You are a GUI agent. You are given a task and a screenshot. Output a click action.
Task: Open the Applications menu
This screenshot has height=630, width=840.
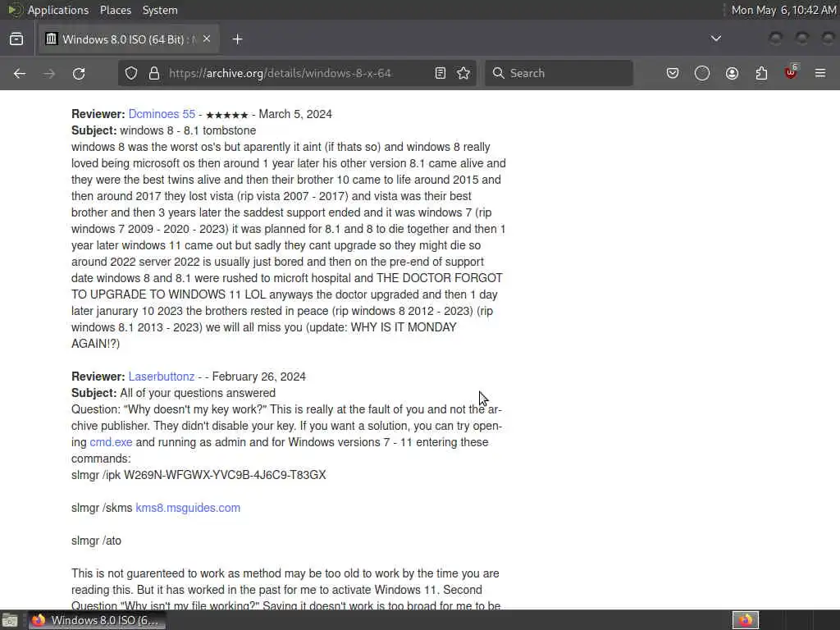(58, 10)
